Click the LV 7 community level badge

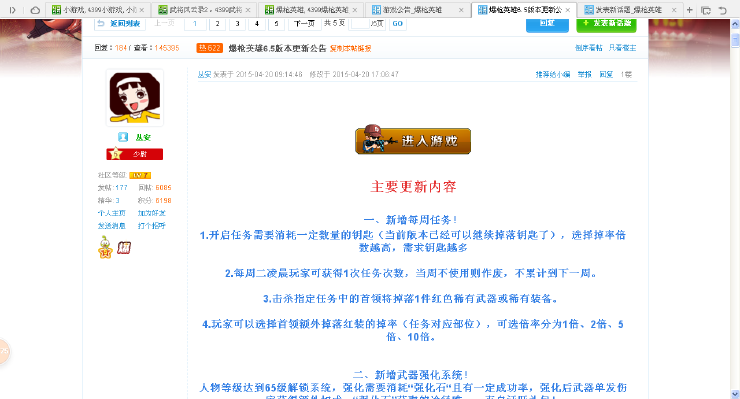(x=140, y=175)
